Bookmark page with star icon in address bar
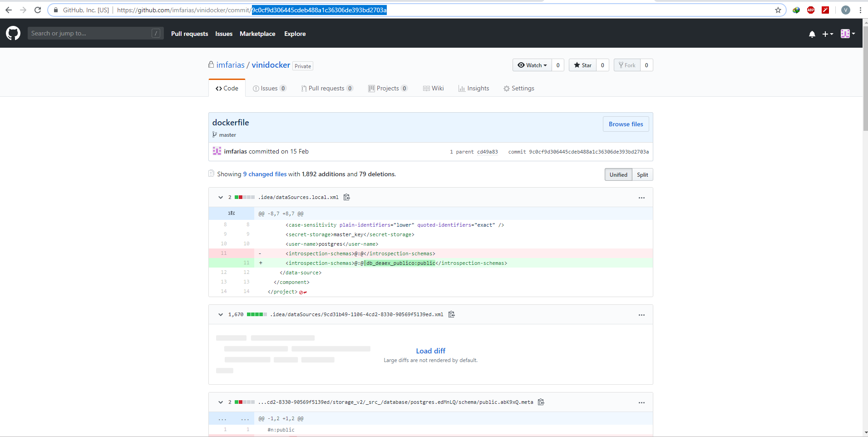Viewport: 868px width, 437px height. coord(778,10)
